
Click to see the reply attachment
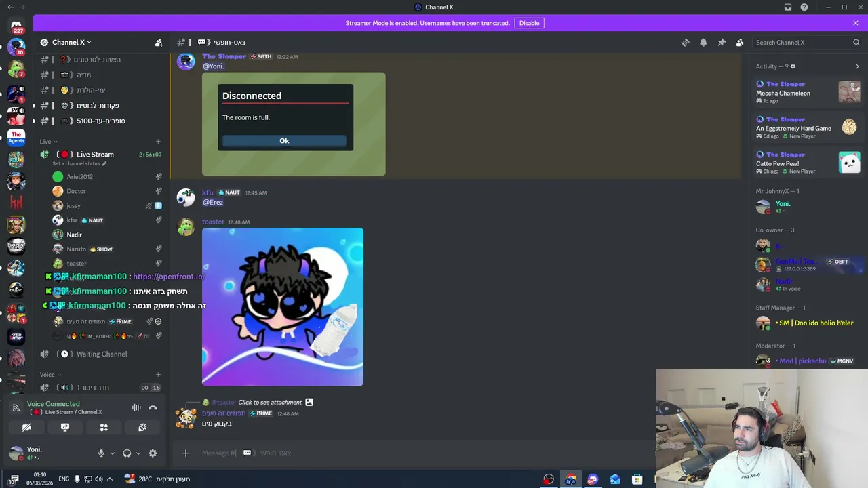(x=270, y=403)
